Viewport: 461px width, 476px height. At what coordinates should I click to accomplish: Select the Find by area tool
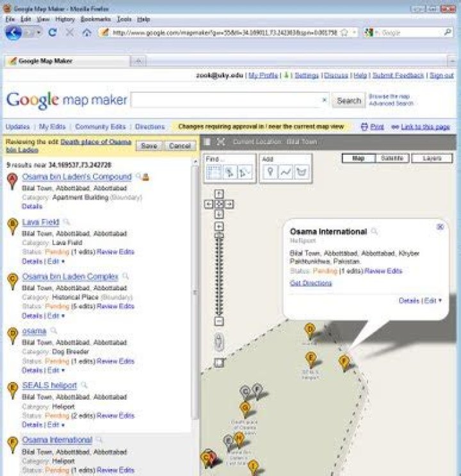point(213,172)
